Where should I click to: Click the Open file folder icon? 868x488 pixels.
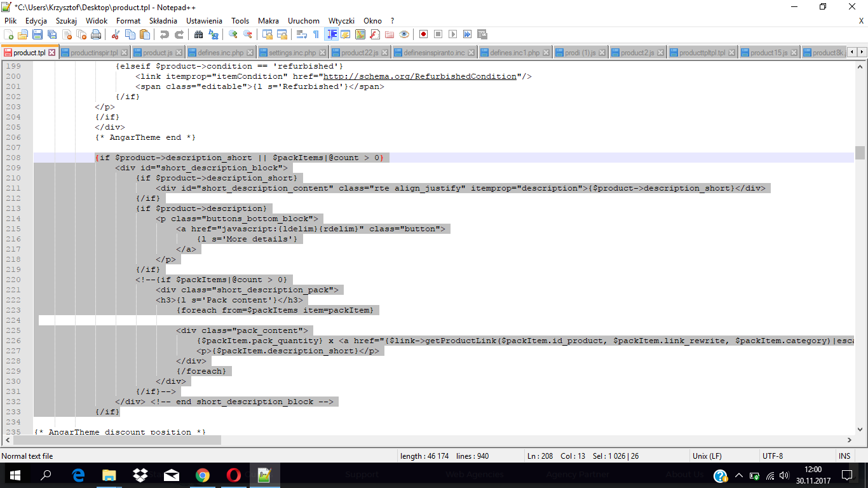23,34
